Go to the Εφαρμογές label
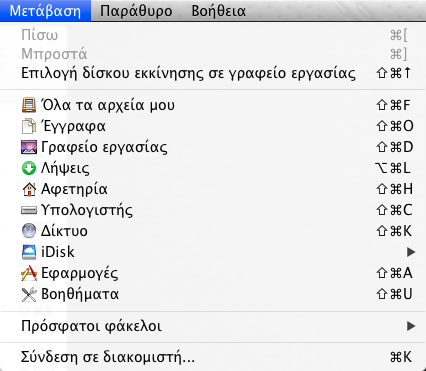Screen dimensions: 426x371 (x=80, y=273)
